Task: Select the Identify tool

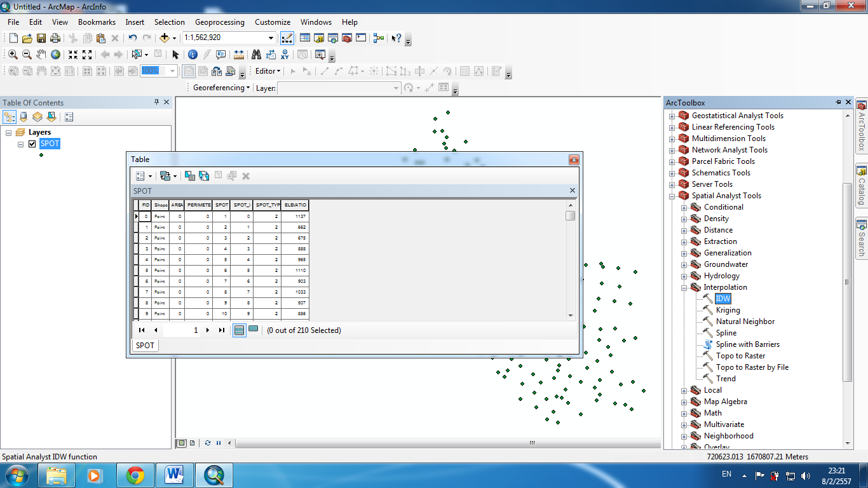Action: click(x=193, y=55)
